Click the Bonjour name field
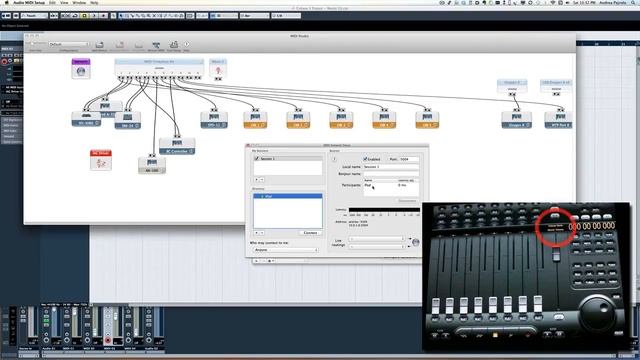This screenshot has height=360, width=640. coord(391,174)
